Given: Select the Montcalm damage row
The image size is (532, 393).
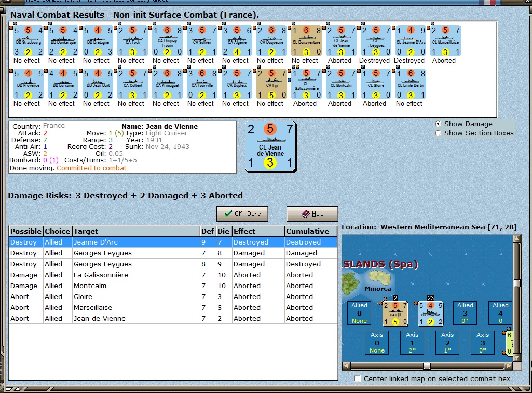Looking at the screenshot, I should click(x=173, y=286).
